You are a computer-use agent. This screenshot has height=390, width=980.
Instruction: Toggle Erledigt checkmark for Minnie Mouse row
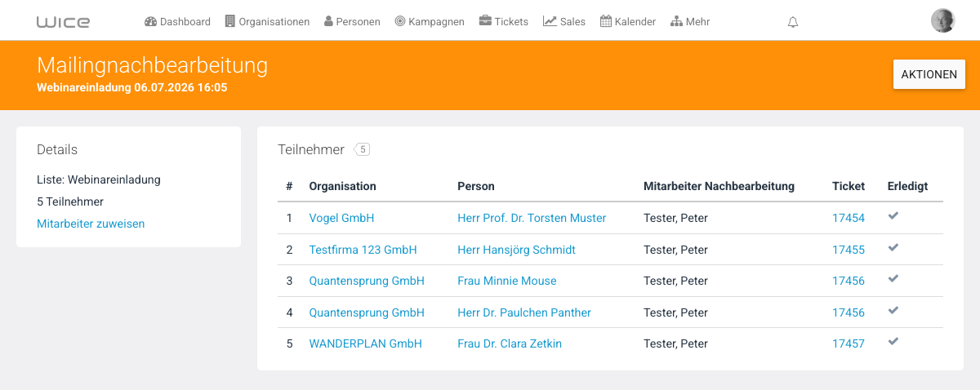[893, 279]
